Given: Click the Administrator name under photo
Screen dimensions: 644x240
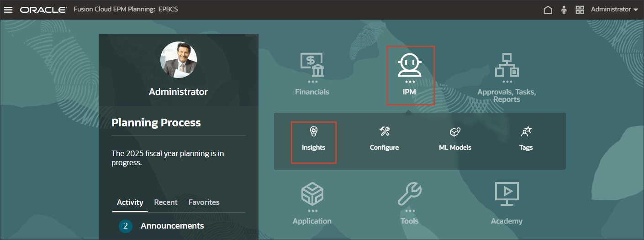Looking at the screenshot, I should pos(179,92).
